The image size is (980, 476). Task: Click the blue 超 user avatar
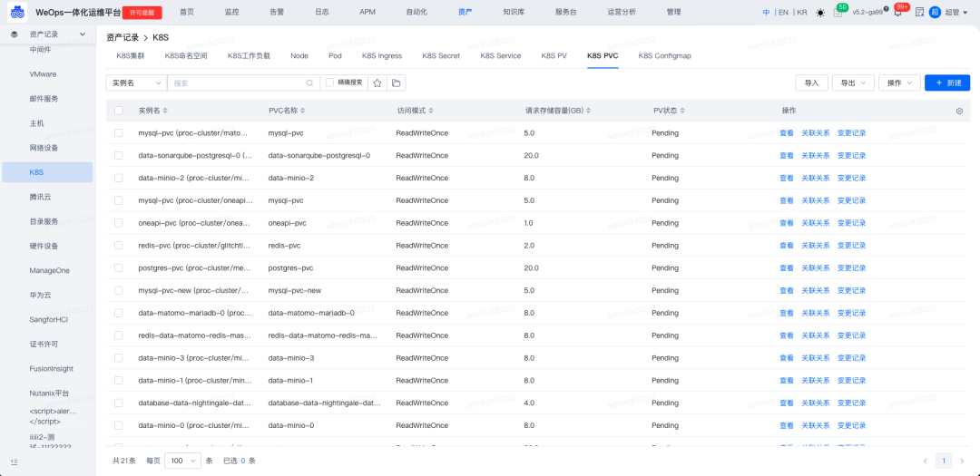(x=935, y=12)
